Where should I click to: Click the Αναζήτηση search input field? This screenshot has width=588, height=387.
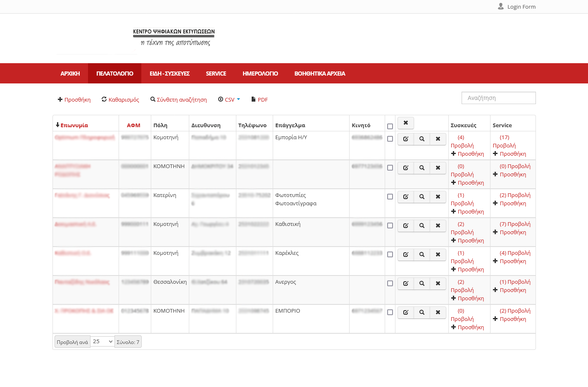(498, 98)
